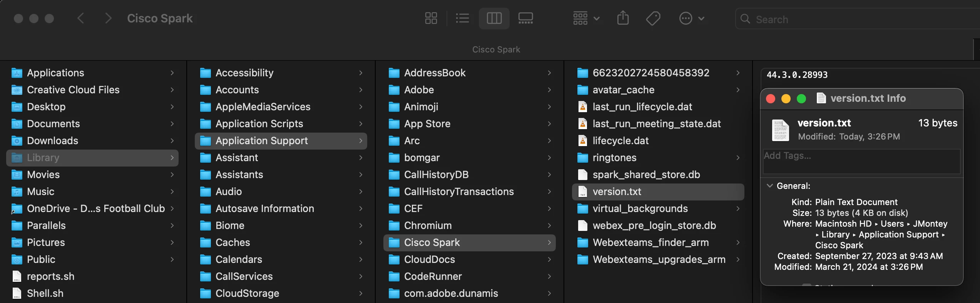
Task: Select the reports.sh file icon
Action: [17, 276]
